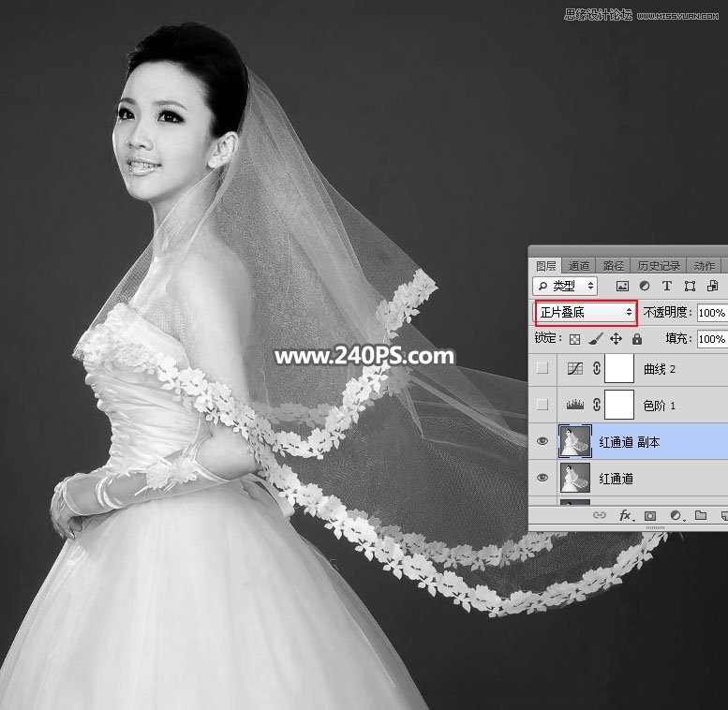
Task: Select the 色阶 1 layer name
Action: pos(659,406)
